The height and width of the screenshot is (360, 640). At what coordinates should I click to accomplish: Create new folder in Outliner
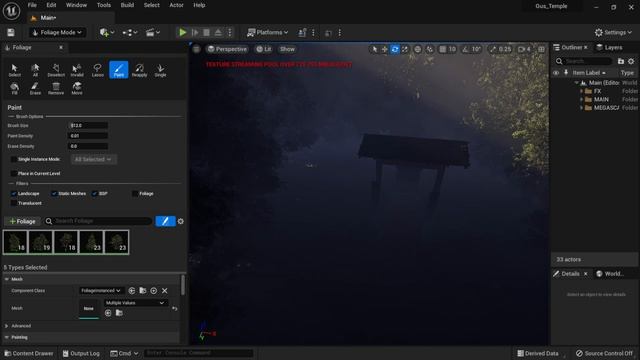(x=621, y=61)
